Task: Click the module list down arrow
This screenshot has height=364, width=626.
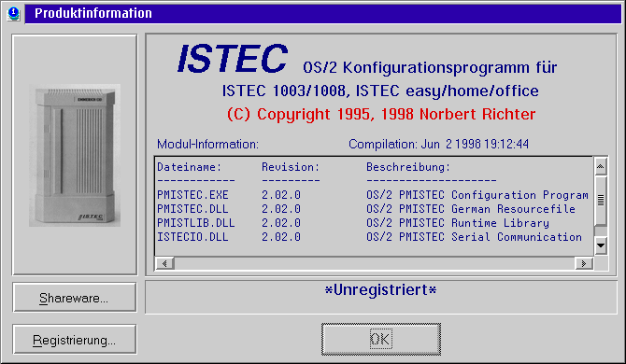Action: tap(601, 245)
